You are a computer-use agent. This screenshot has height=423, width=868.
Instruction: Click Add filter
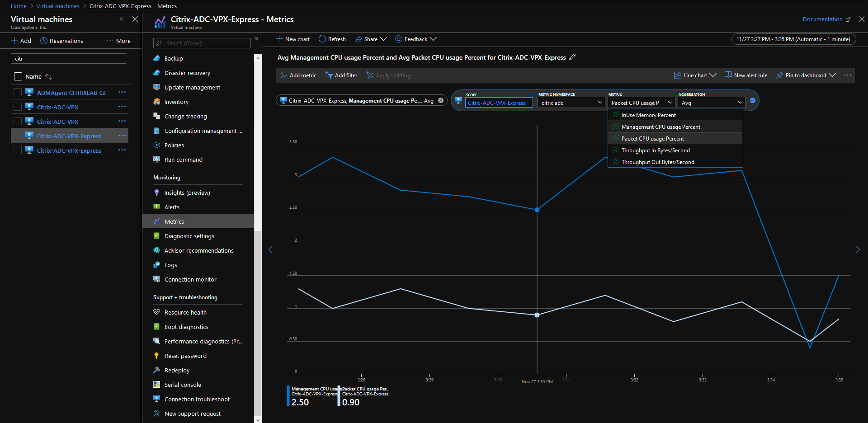point(341,75)
